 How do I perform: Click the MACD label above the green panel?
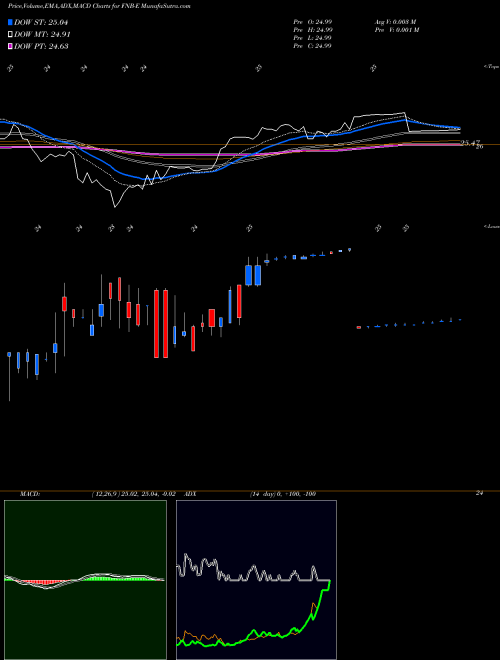29,494
